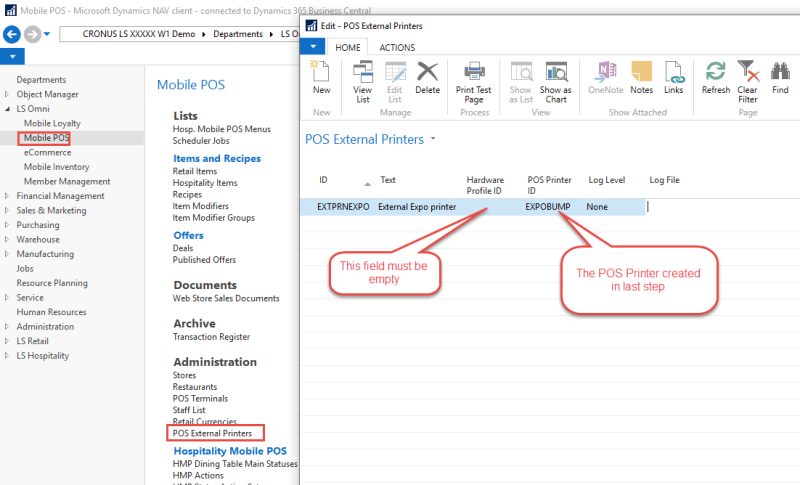Open HMP Dining Table Main Statuses link

235,464
